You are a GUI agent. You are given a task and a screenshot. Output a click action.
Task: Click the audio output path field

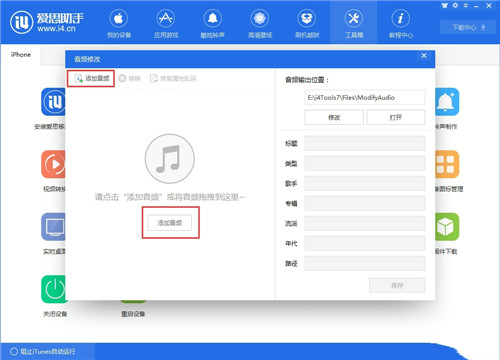pos(365,97)
